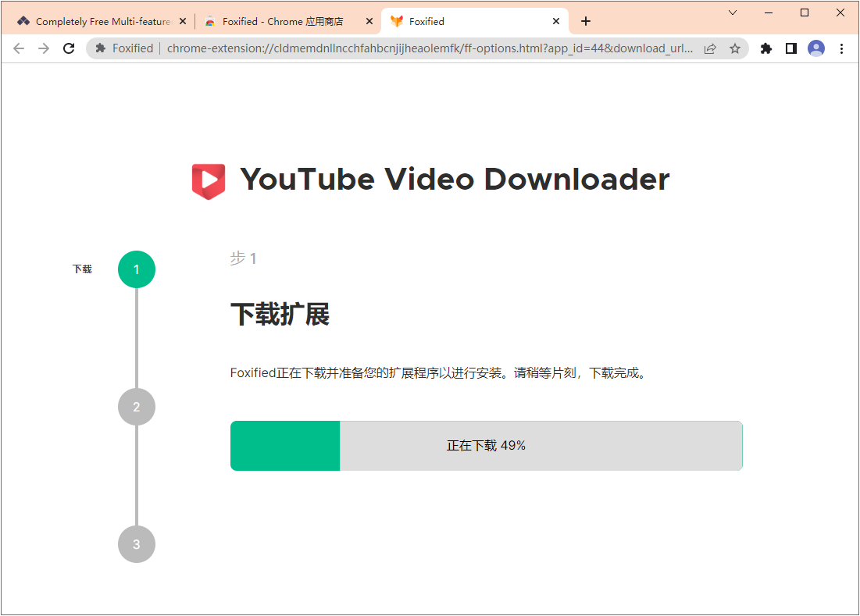Click the 下载 label beside step 1
The width and height of the screenshot is (860, 616).
tap(82, 269)
